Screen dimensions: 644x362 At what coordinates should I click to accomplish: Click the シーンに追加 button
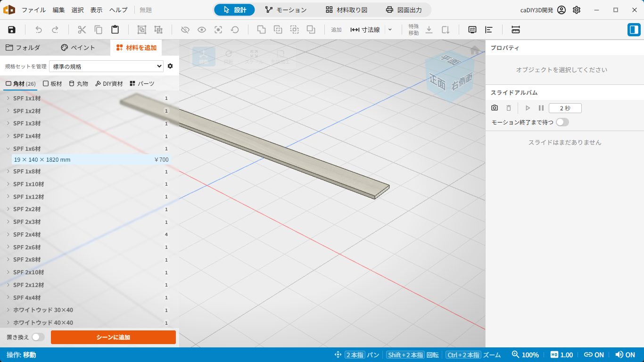tap(113, 337)
